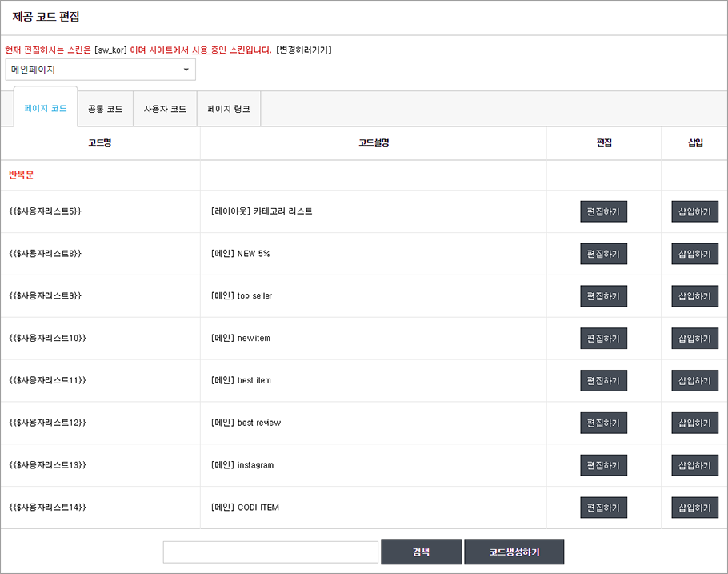
Task: Click 편집하기 for 카테고리 리스트 row
Action: click(603, 211)
